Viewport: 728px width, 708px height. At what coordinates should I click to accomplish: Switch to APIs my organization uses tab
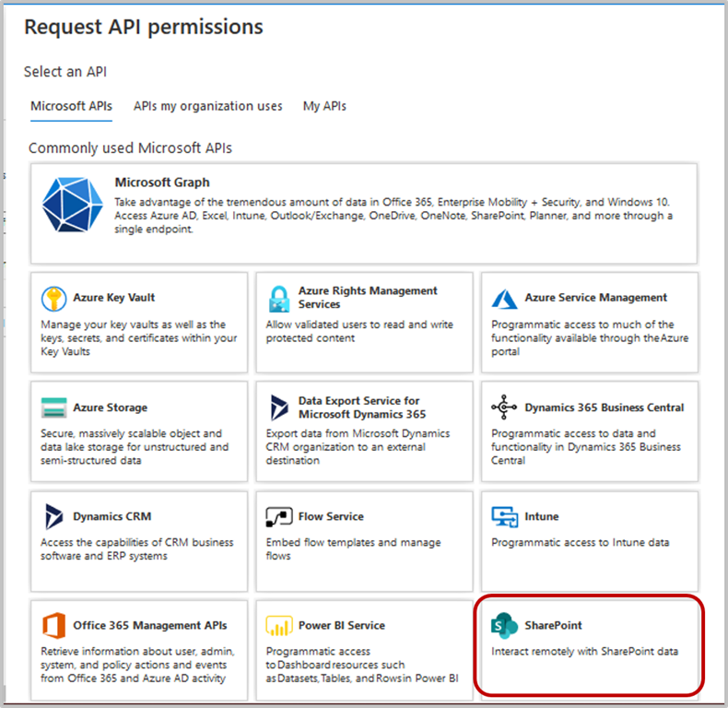coord(207,106)
